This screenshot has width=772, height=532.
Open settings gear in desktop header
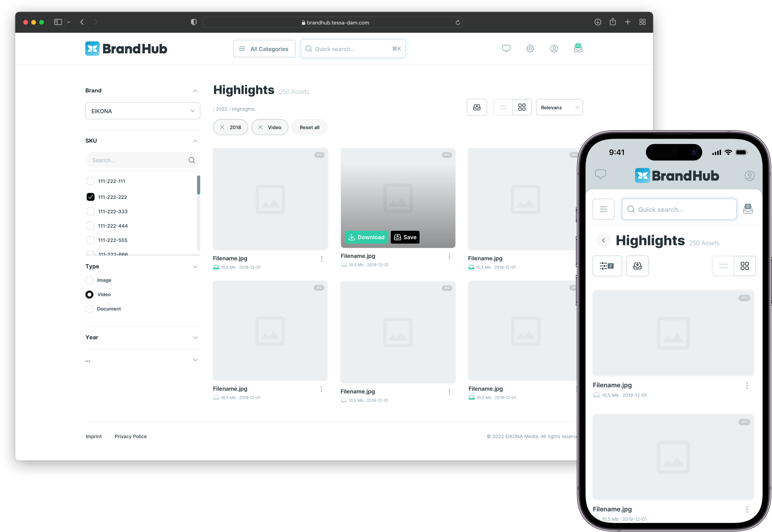pos(530,49)
